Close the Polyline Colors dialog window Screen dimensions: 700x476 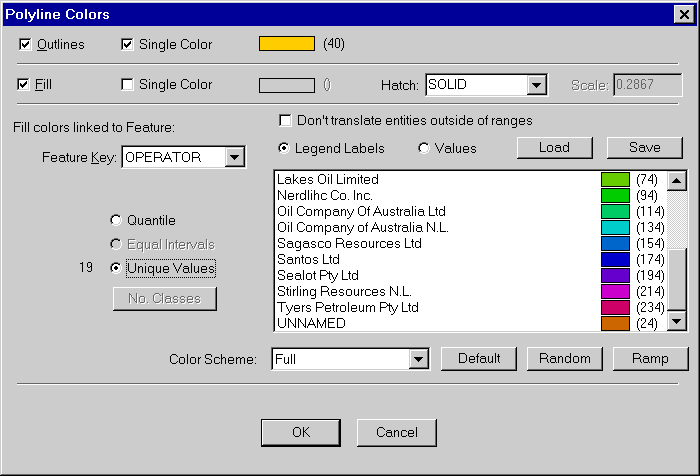pyautogui.click(x=684, y=14)
